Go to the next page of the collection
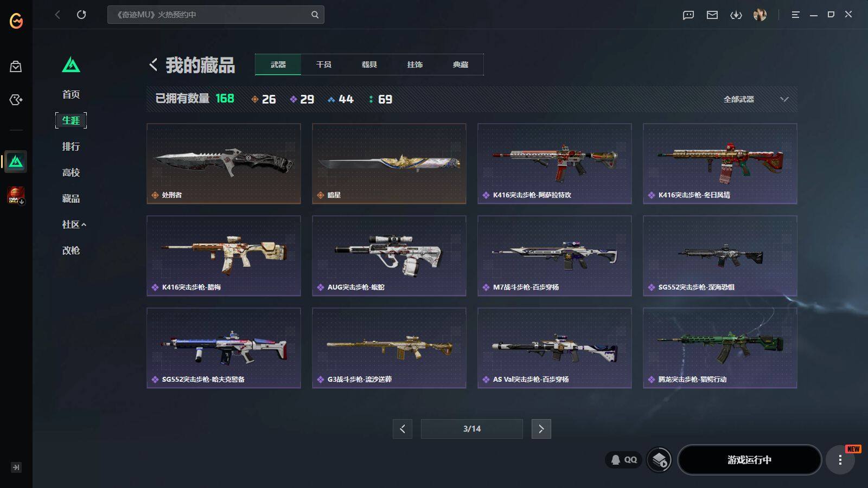The image size is (868, 488). [541, 429]
